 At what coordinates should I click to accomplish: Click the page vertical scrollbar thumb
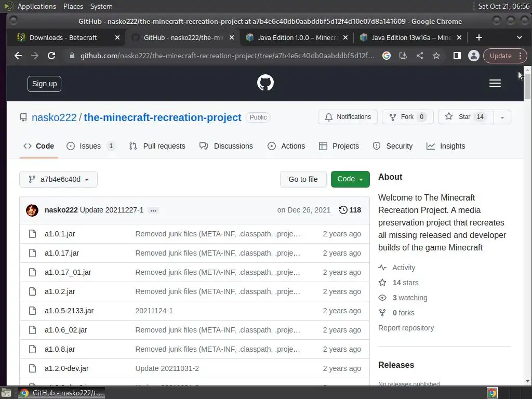click(x=527, y=87)
